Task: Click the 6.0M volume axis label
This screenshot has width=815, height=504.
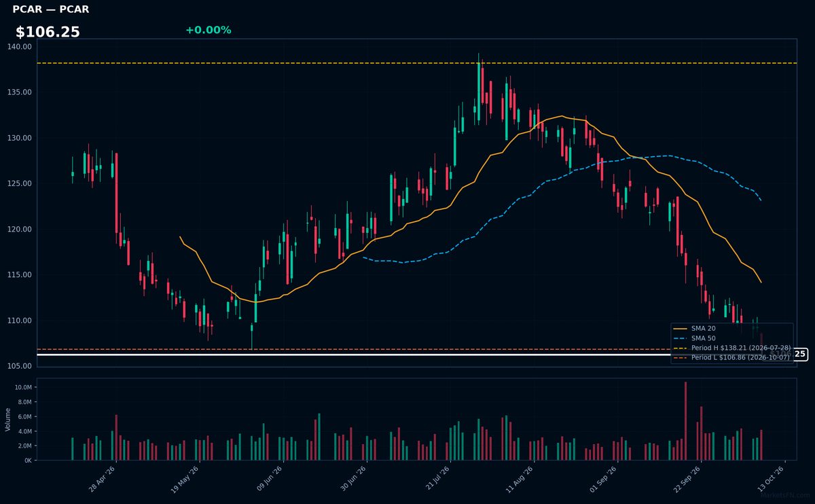Action: point(25,416)
